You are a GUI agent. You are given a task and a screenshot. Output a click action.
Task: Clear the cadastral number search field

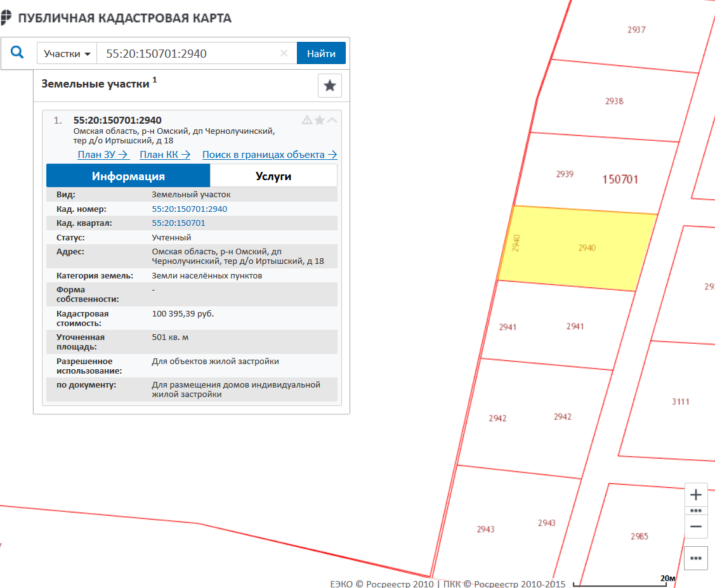[x=284, y=53]
